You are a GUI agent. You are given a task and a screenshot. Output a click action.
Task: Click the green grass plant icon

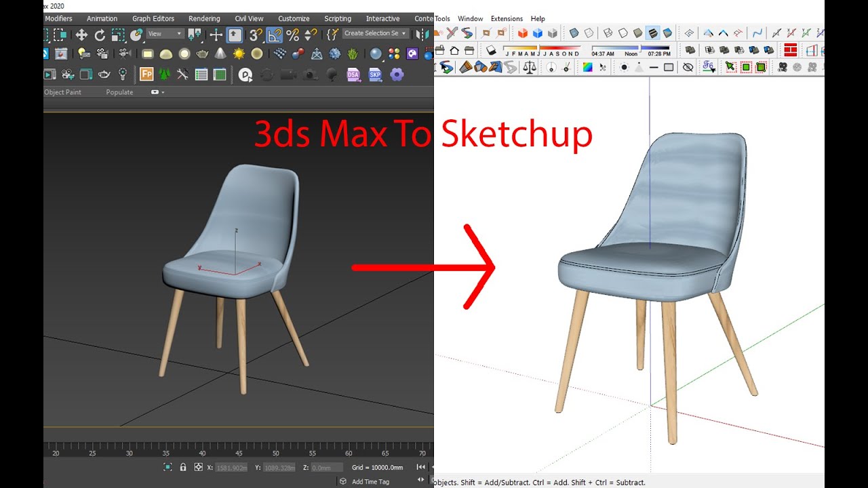[353, 54]
